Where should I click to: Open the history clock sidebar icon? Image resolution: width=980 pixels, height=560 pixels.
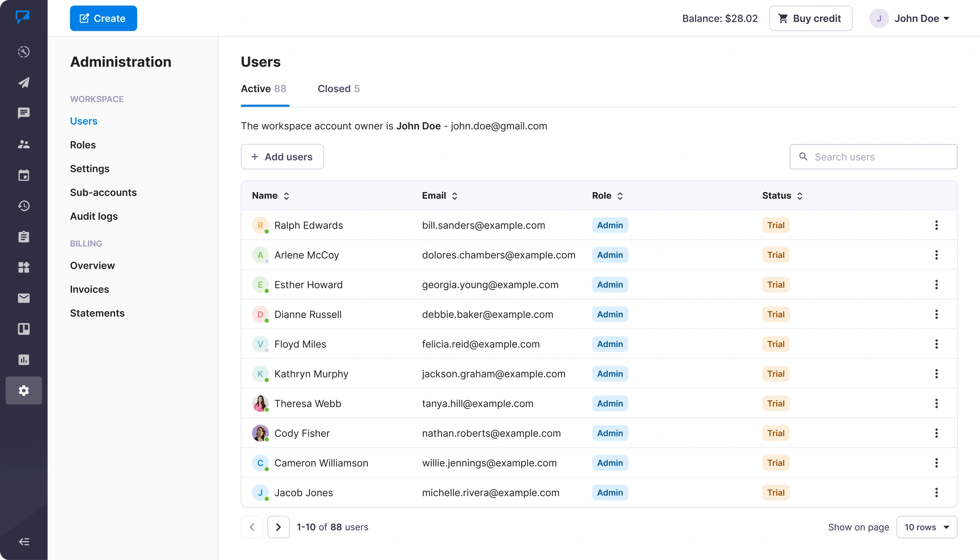coord(24,206)
